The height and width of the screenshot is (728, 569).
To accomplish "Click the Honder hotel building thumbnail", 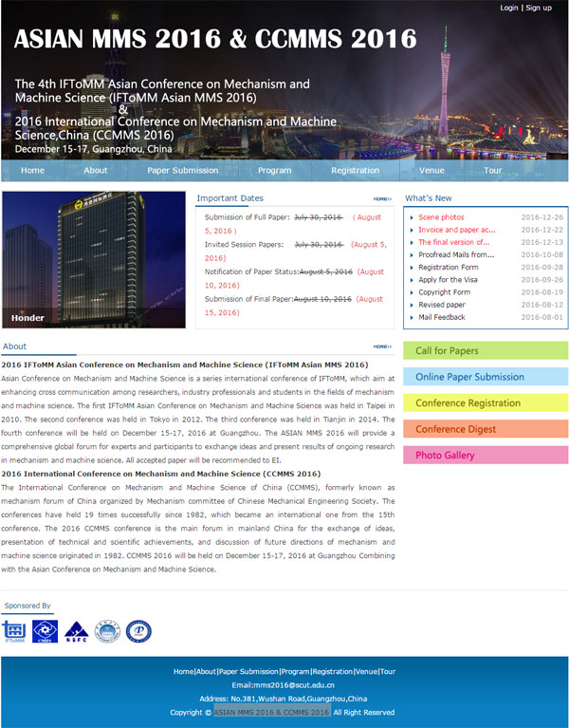I will tap(94, 260).
